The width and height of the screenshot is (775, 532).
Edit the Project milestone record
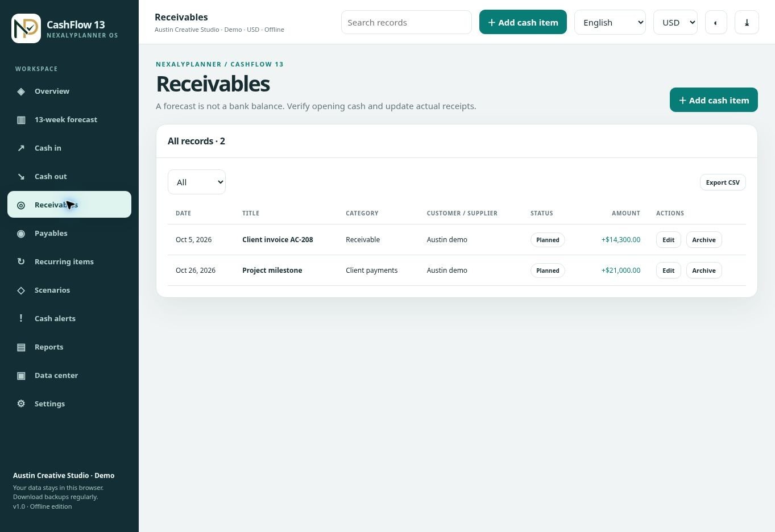tap(668, 271)
